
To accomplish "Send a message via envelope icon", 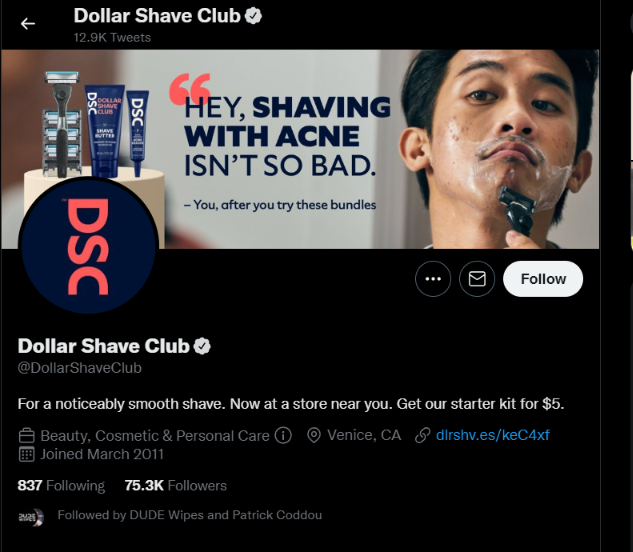I will click(x=477, y=279).
